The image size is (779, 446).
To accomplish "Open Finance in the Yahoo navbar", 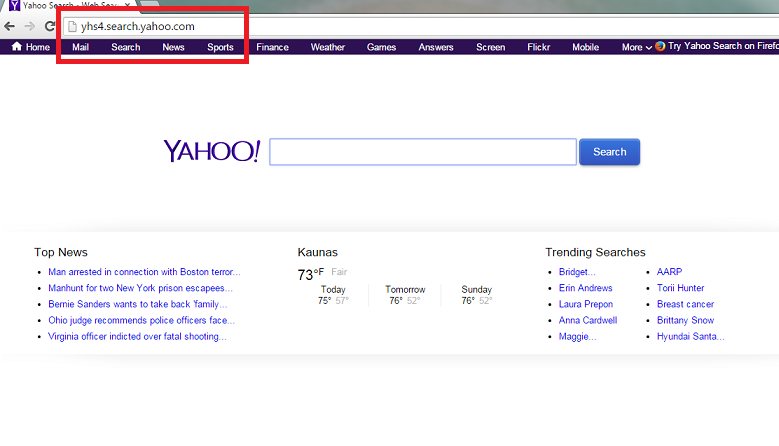I will (x=272, y=47).
